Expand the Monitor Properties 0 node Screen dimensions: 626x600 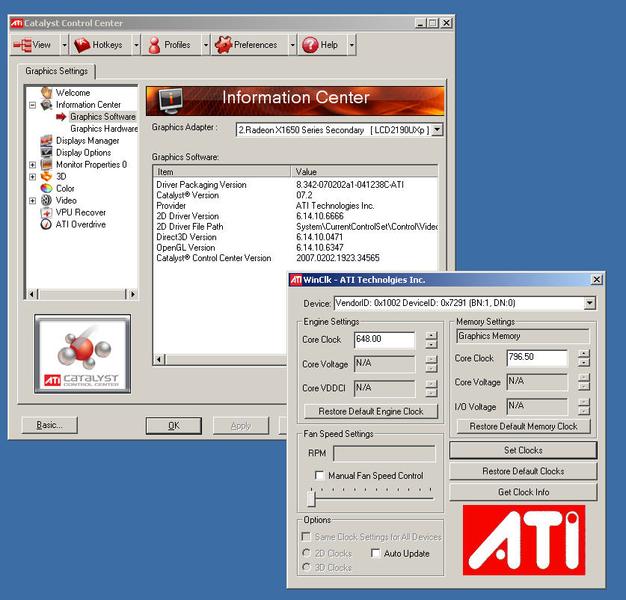click(32, 165)
